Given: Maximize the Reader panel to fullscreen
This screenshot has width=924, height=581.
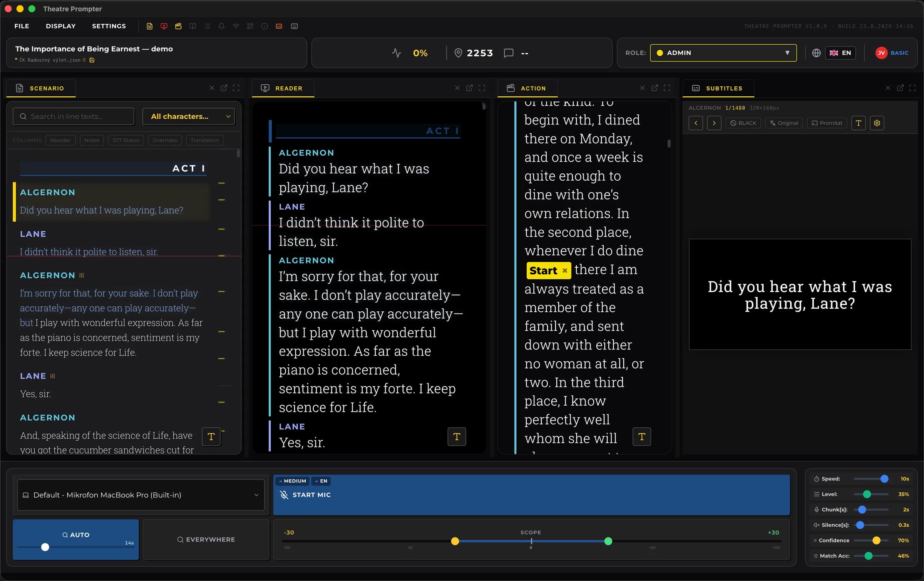Looking at the screenshot, I should point(482,88).
